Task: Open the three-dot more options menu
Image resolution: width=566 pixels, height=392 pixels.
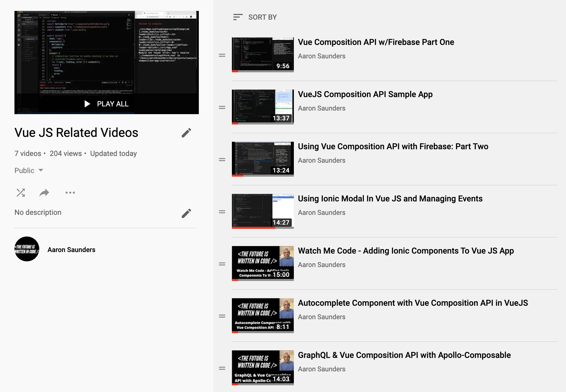Action: click(70, 193)
